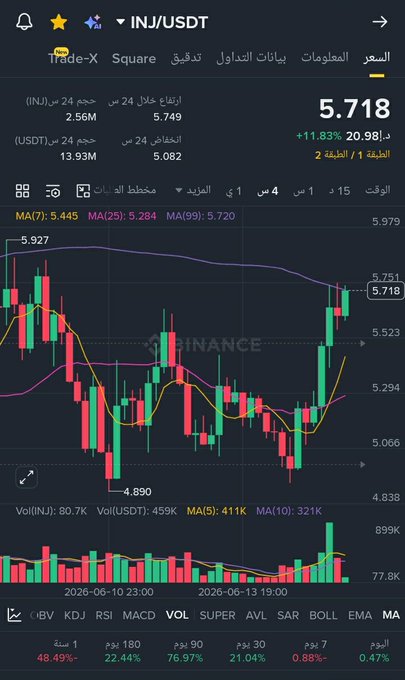Tap the arrow icon at top right

pos(380,22)
